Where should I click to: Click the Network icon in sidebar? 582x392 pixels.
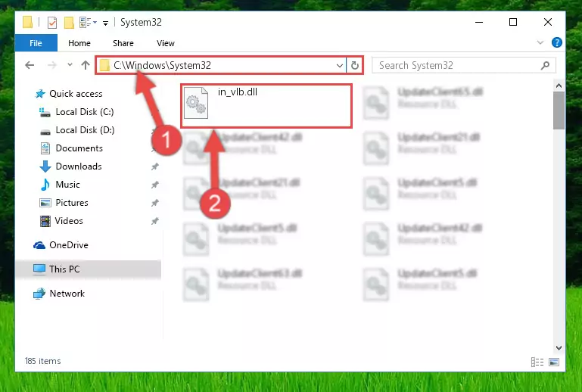coord(39,294)
